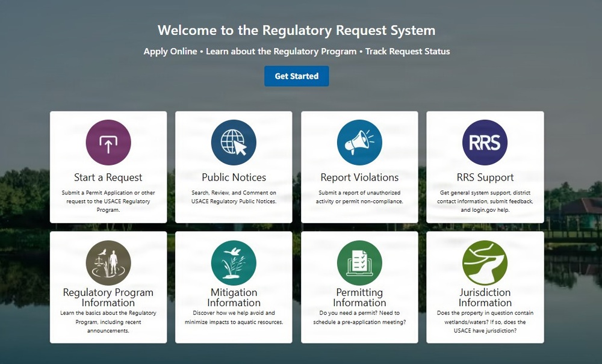Open the Start a Request heading link
The height and width of the screenshot is (364, 602).
tap(108, 177)
